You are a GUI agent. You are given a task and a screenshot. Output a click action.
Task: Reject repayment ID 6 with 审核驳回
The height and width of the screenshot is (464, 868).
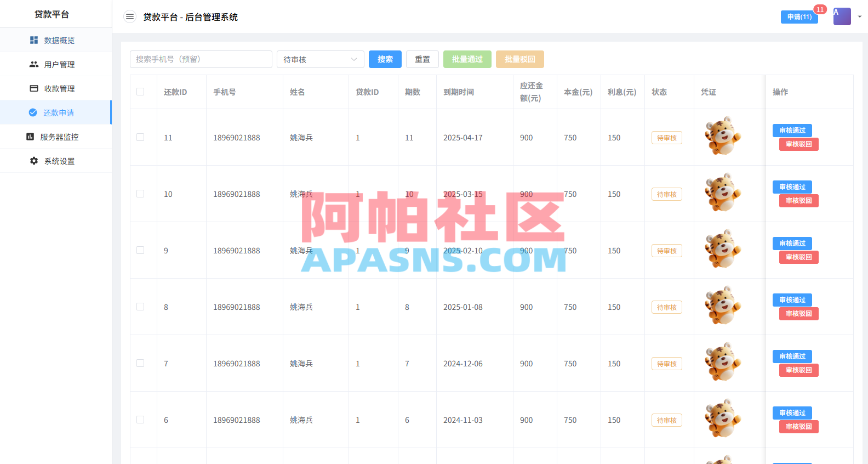tap(799, 427)
